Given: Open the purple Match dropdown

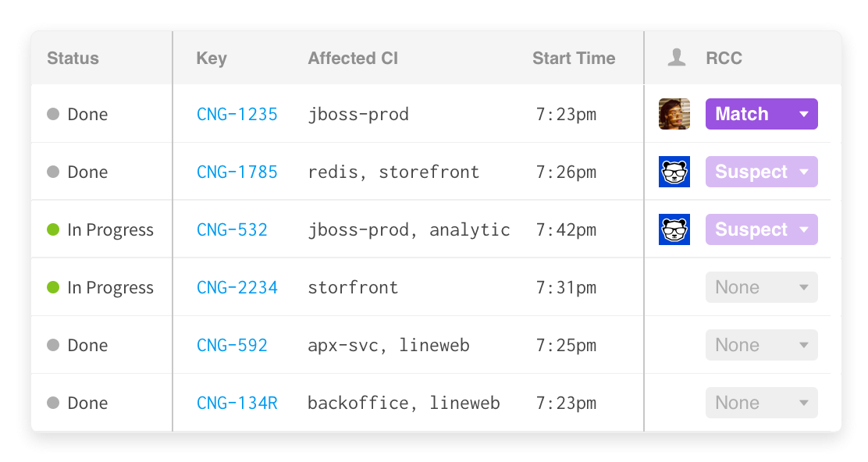Looking at the screenshot, I should coord(762,114).
